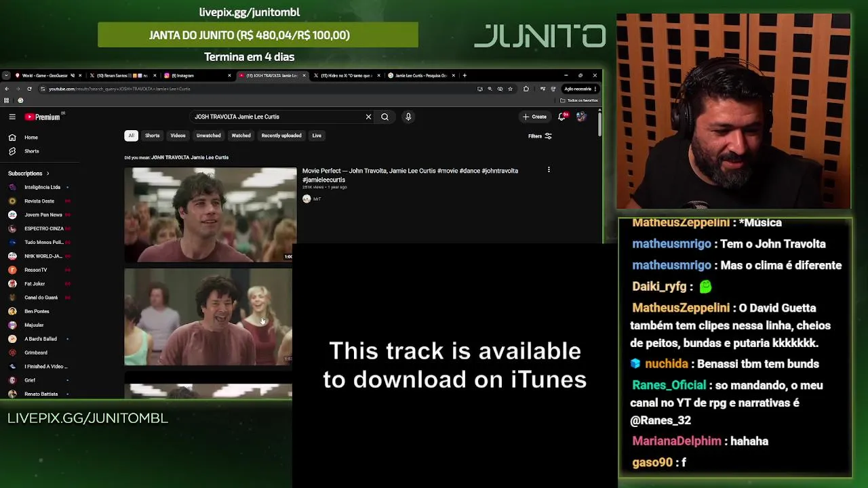The image size is (868, 488).
Task: Select the Videos filter chip
Action: [178, 136]
